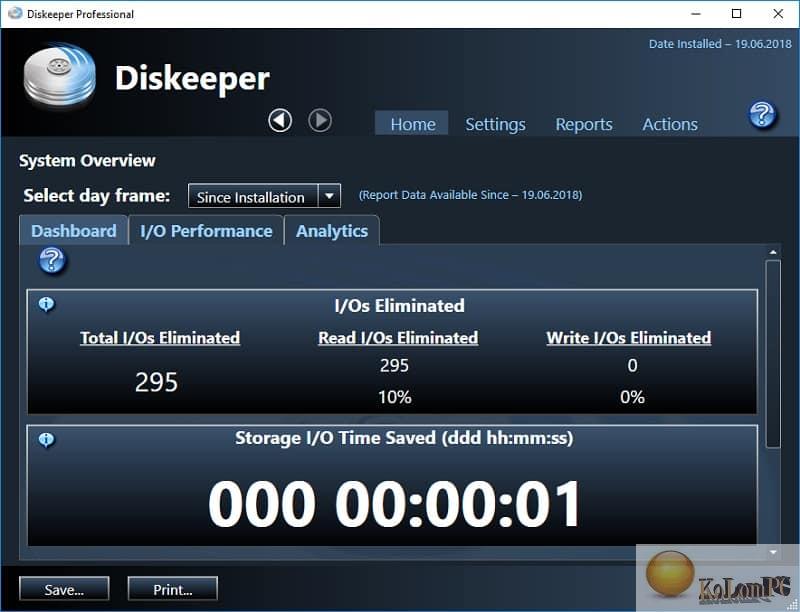The image size is (800, 612).
Task: Click the 0% write percentage value
Action: coord(632,397)
